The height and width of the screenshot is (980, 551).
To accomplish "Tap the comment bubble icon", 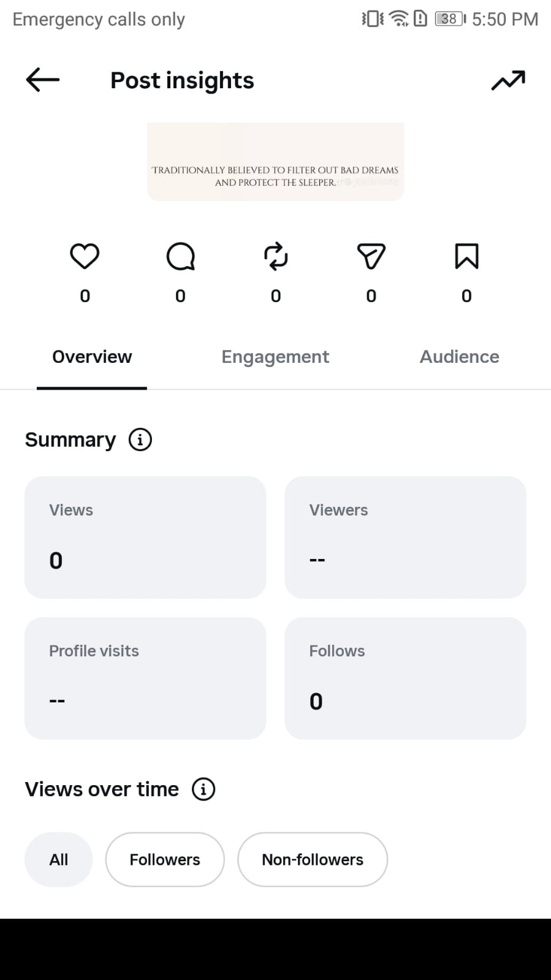I will coord(180,256).
